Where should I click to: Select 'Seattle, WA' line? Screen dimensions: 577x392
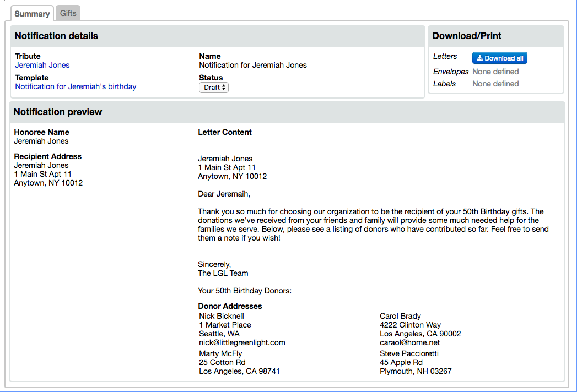[219, 334]
